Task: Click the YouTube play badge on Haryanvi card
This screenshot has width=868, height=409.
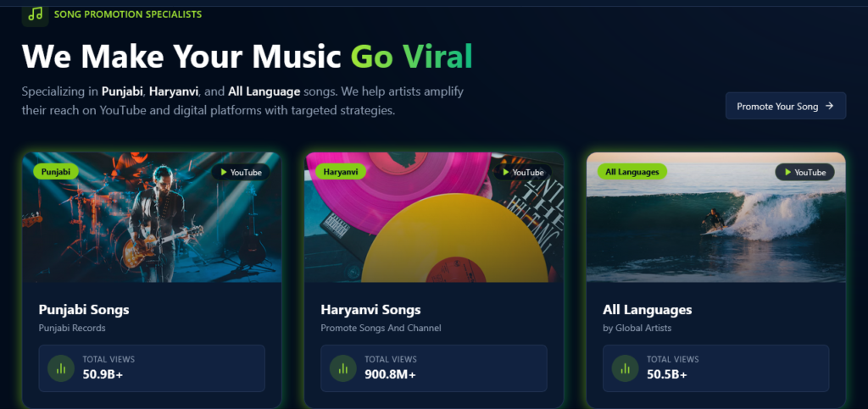Action: point(522,173)
